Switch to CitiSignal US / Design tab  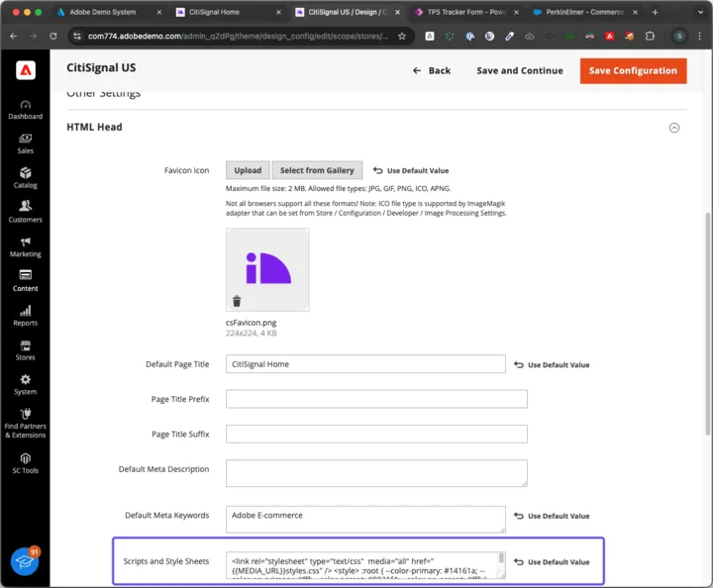(x=347, y=12)
